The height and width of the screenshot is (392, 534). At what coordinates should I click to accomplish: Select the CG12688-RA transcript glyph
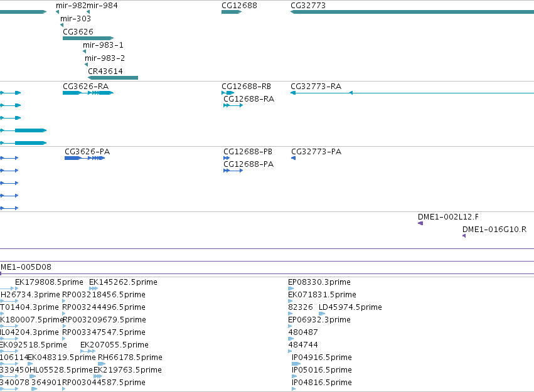coord(233,105)
